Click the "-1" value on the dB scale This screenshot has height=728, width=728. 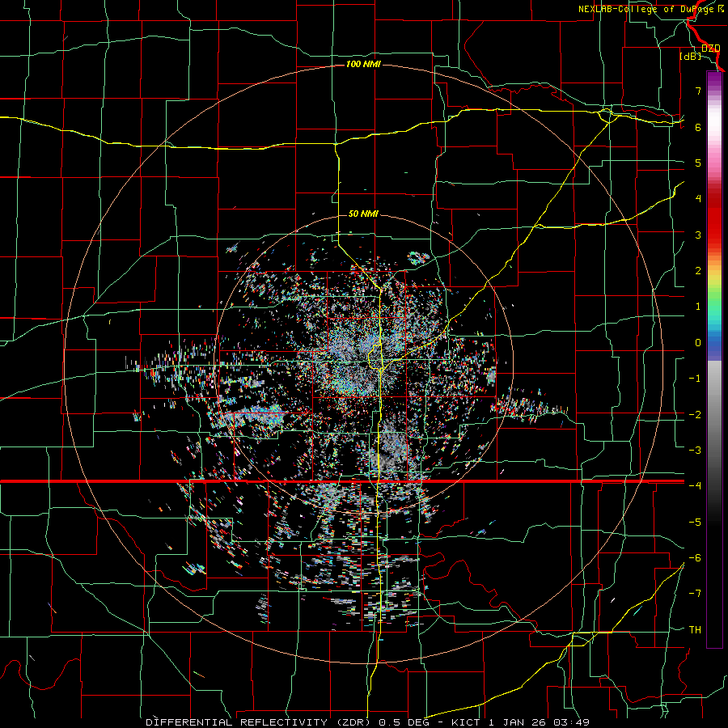695,379
